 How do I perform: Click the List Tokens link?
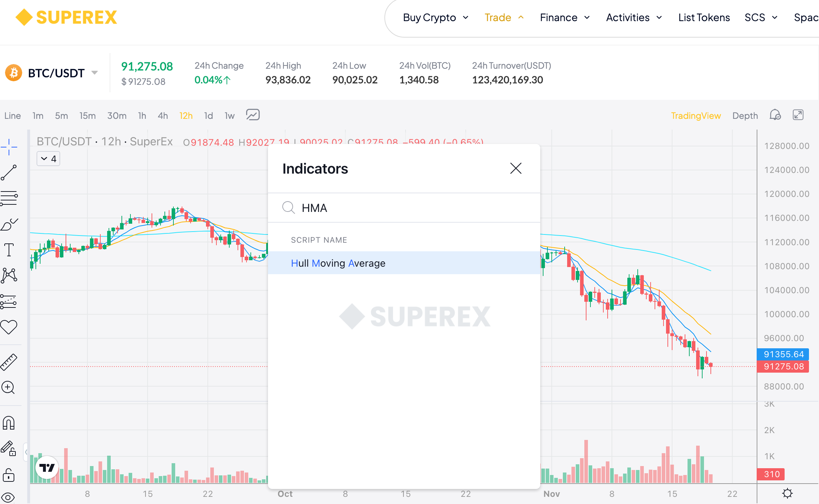click(x=704, y=18)
